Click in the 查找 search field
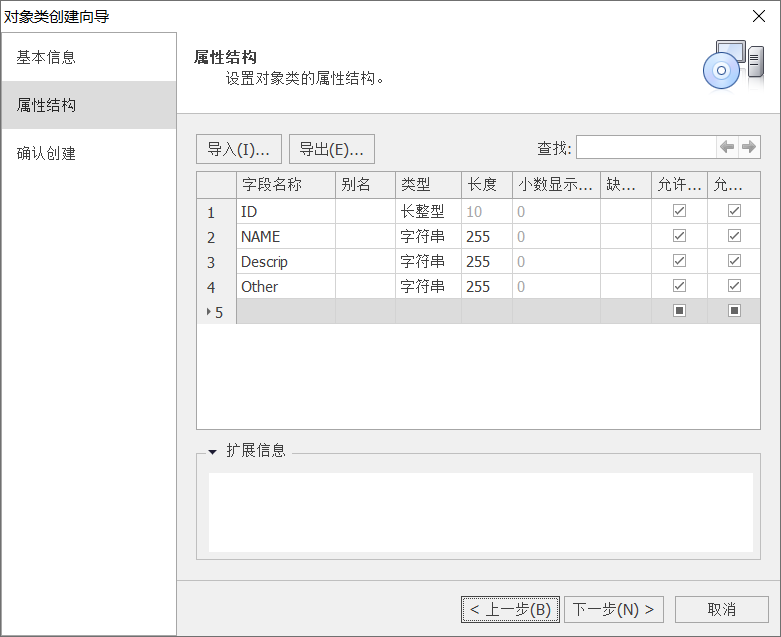This screenshot has height=637, width=781. [645, 147]
